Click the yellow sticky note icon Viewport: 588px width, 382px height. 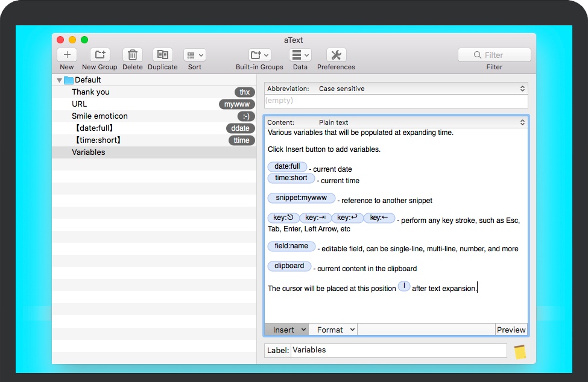[519, 351]
